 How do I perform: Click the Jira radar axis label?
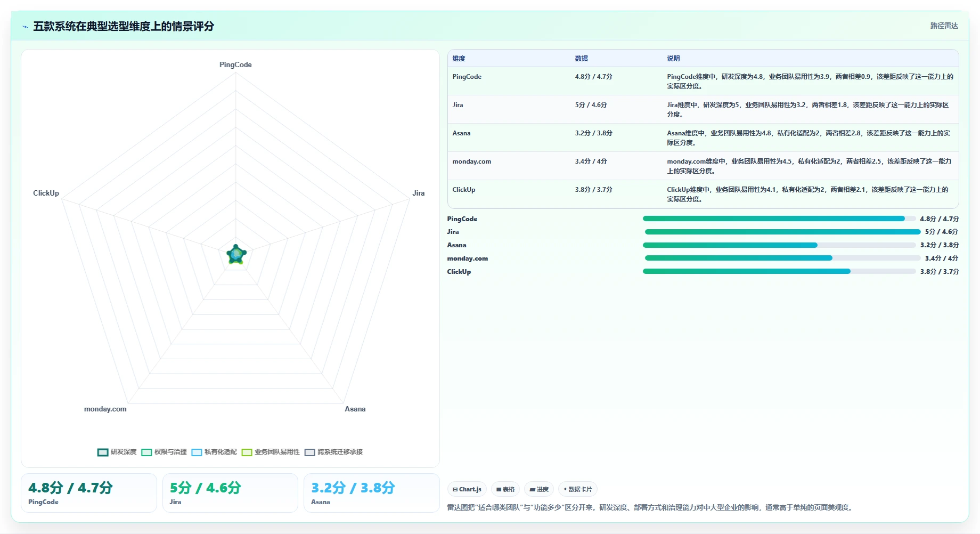(419, 193)
